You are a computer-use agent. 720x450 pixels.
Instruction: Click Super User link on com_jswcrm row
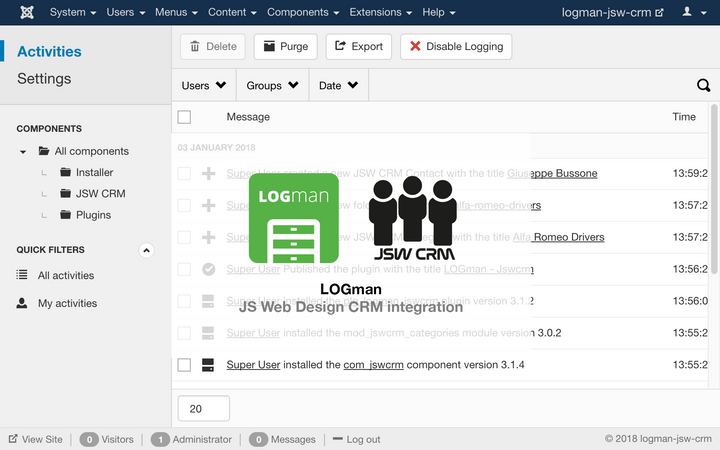(253, 365)
